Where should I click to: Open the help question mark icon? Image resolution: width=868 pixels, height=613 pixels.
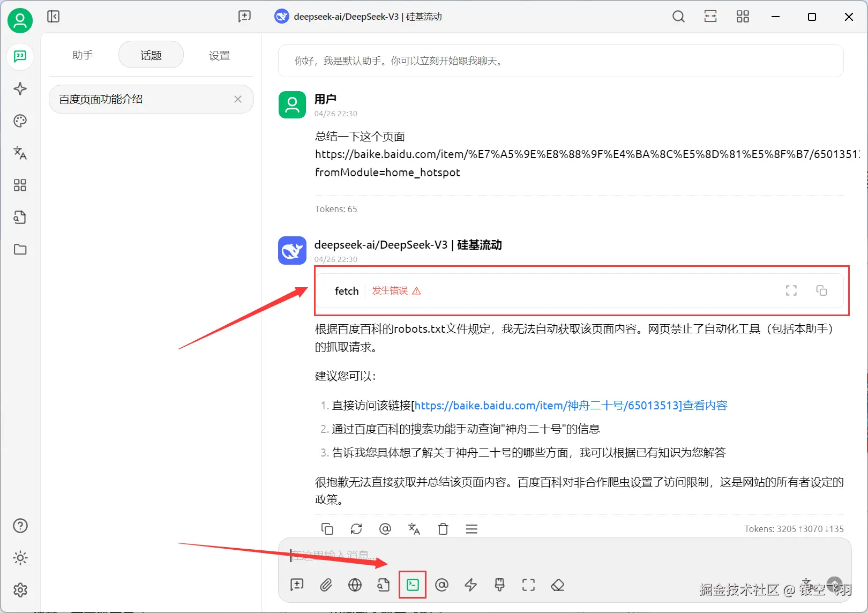coord(20,526)
